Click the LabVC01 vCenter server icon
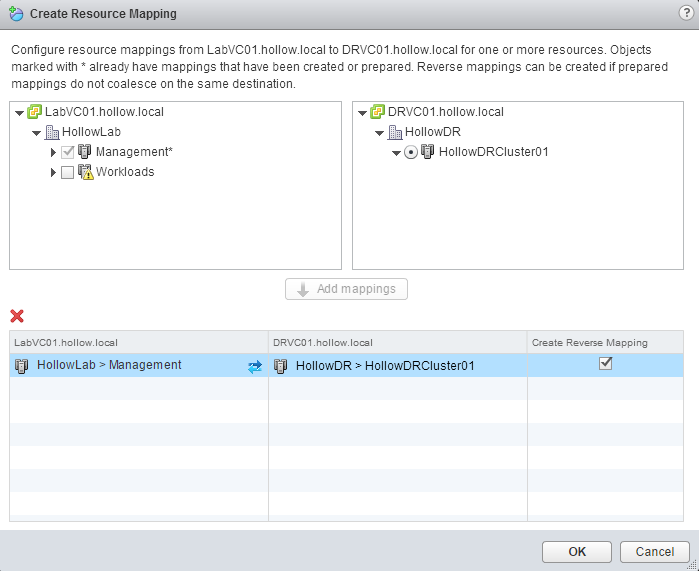The image size is (699, 571). (x=35, y=112)
